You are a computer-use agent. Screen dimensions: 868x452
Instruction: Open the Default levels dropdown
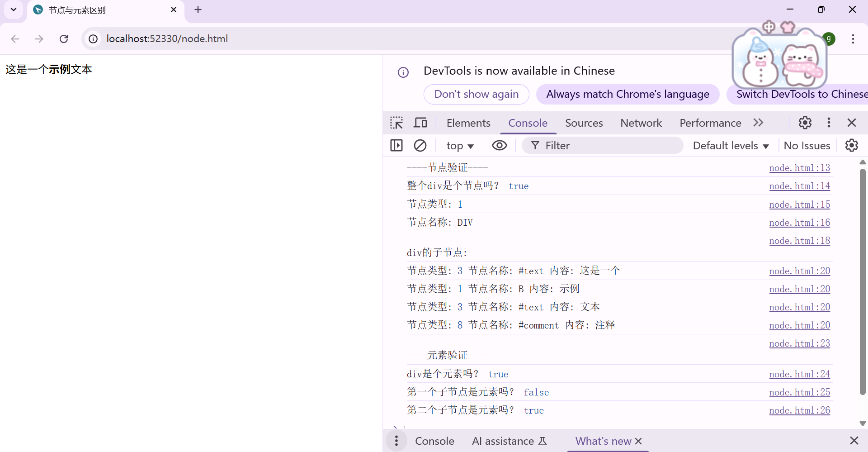click(x=730, y=145)
